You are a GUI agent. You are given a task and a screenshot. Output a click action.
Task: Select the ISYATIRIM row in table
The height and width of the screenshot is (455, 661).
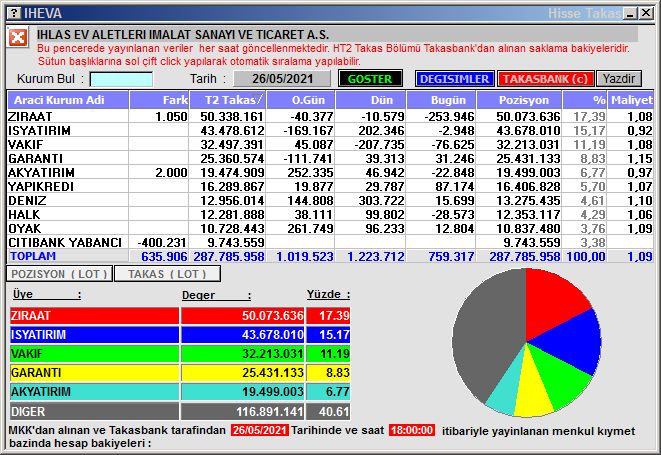[x=330, y=130]
